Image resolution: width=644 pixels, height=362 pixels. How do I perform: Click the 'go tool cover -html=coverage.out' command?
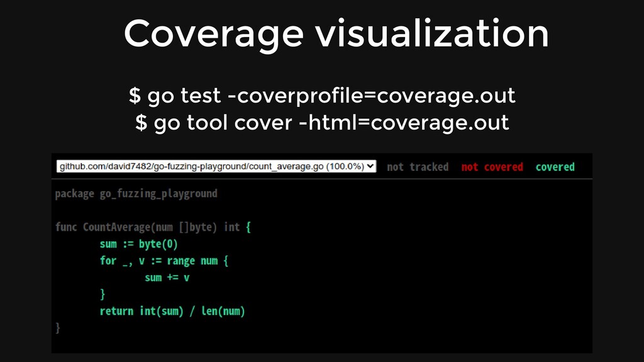point(322,123)
